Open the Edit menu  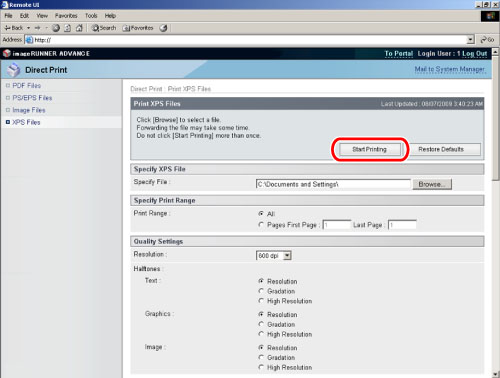[x=24, y=16]
